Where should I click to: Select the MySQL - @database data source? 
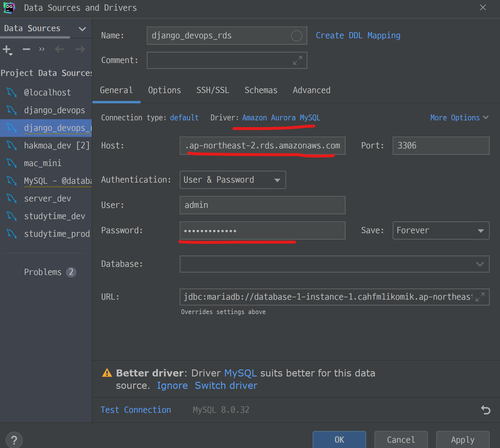pos(46,181)
